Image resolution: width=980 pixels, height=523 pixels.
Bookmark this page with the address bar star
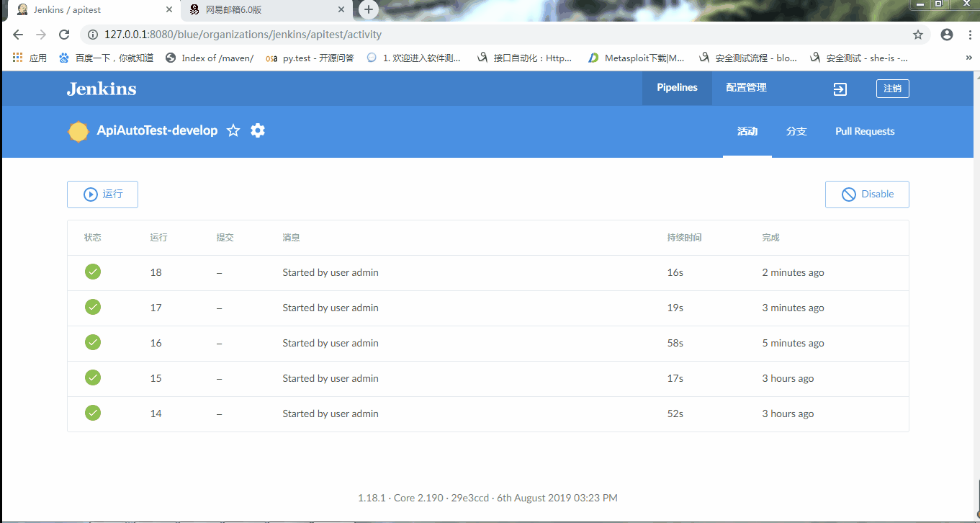point(918,35)
